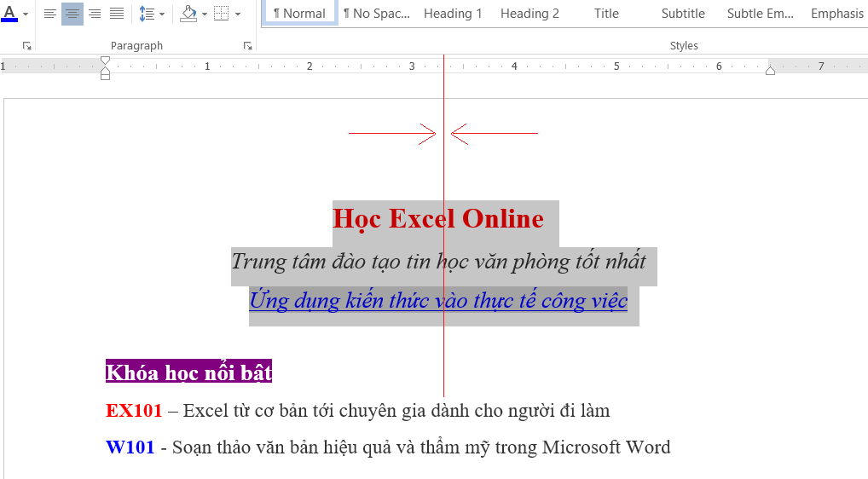Viewport: 868px width, 479px height.
Task: Apply the Normal style
Action: click(x=299, y=14)
